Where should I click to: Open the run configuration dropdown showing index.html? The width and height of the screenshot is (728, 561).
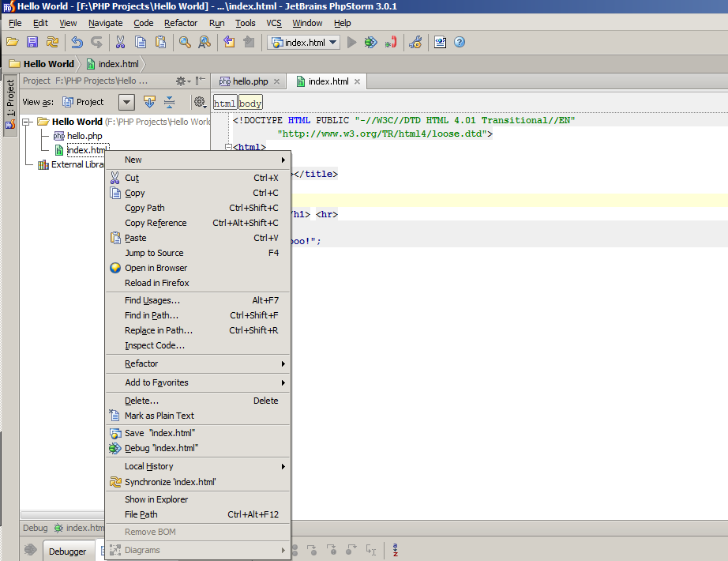point(302,42)
